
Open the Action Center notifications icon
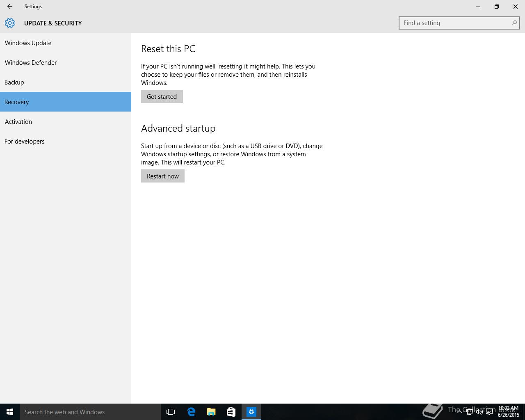tap(489, 412)
